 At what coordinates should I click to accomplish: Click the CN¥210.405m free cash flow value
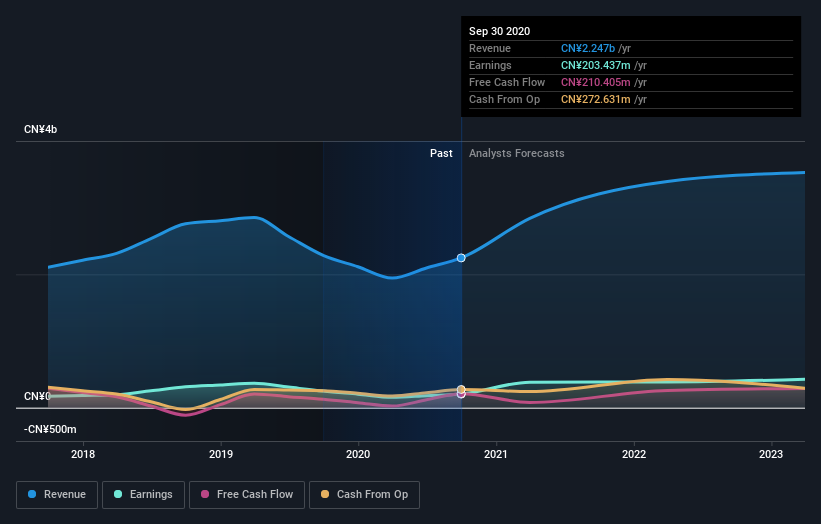(595, 82)
